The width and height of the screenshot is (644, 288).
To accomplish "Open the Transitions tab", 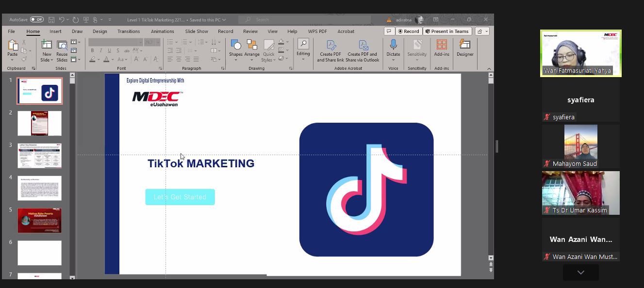I will click(129, 31).
